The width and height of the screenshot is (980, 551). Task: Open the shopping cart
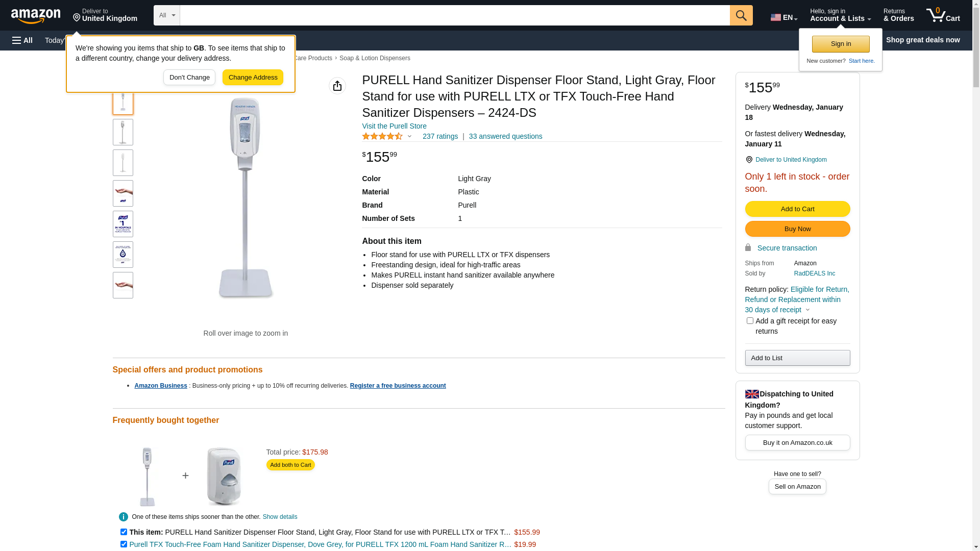point(943,15)
